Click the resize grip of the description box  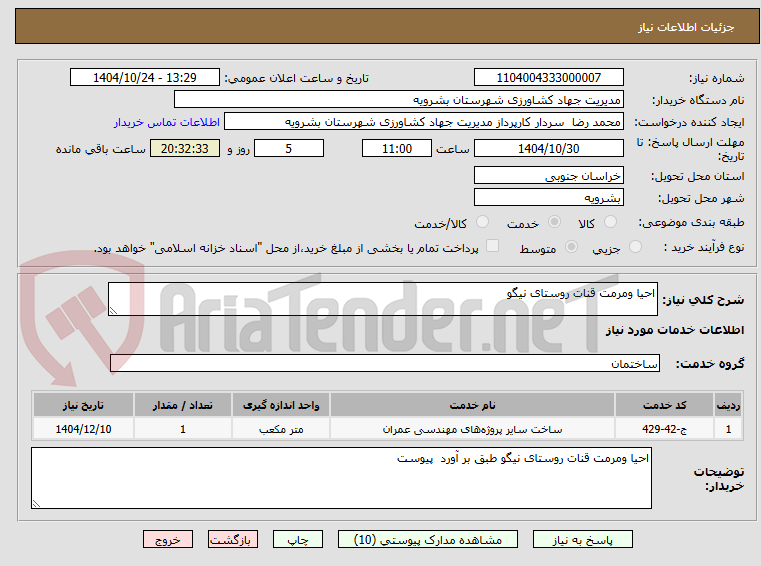113,311
